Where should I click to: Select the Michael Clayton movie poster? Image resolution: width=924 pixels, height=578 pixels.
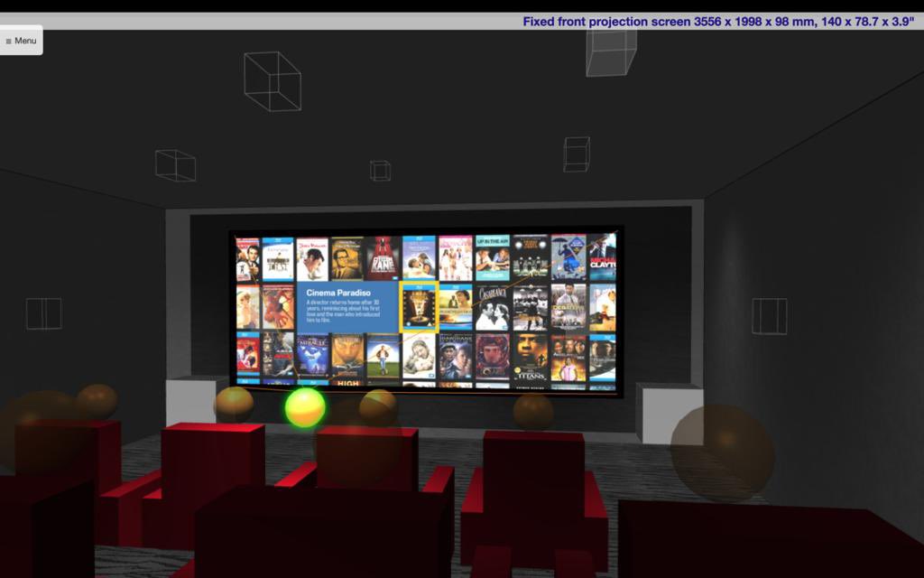click(602, 257)
